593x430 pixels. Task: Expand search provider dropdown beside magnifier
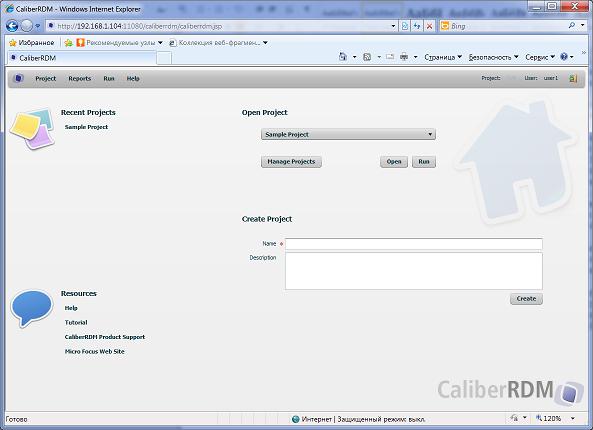pyautogui.click(x=582, y=25)
